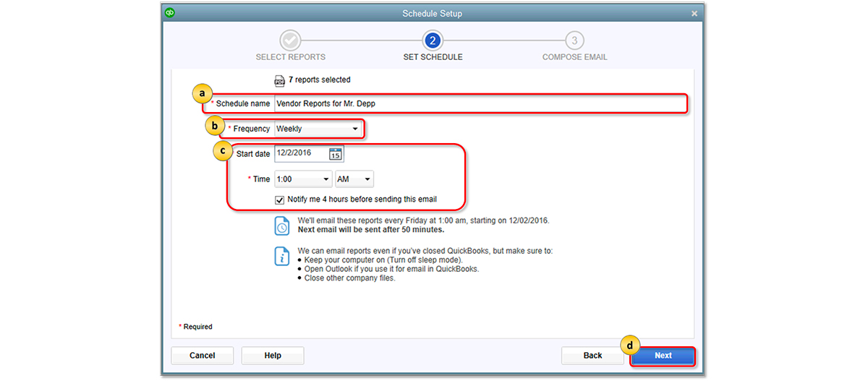Viewport: 868px width, 381px height.
Task: Open Help for Schedule Setup
Action: click(x=273, y=356)
